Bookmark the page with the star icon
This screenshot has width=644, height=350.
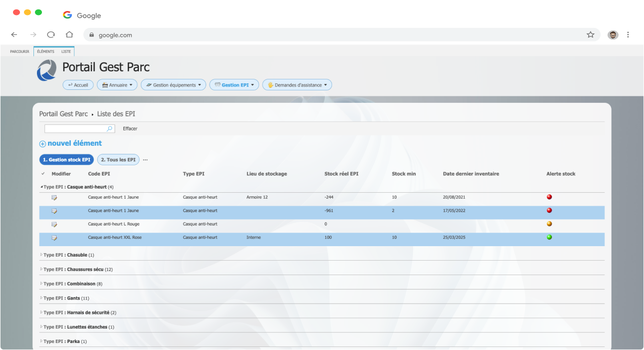click(x=591, y=35)
